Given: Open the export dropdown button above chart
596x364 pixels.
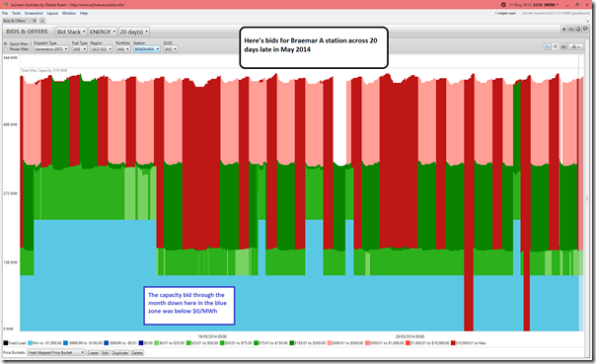Looking at the screenshot, I should (x=576, y=46).
